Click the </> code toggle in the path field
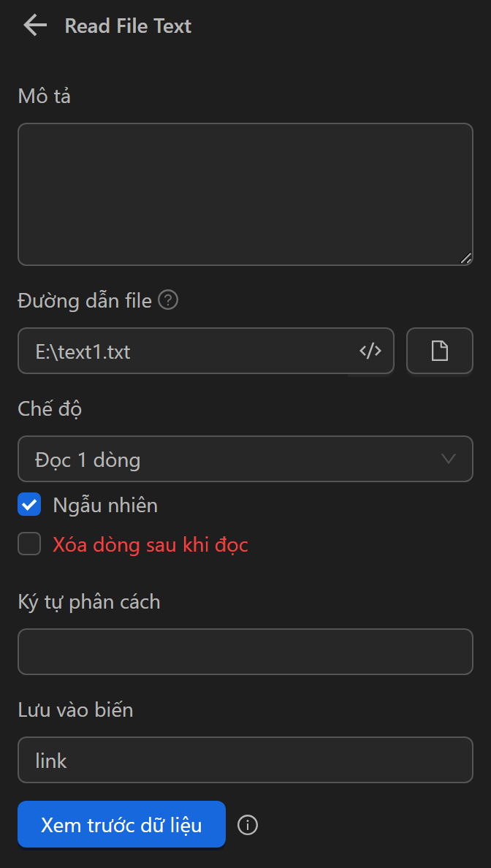491x868 pixels. click(x=370, y=351)
